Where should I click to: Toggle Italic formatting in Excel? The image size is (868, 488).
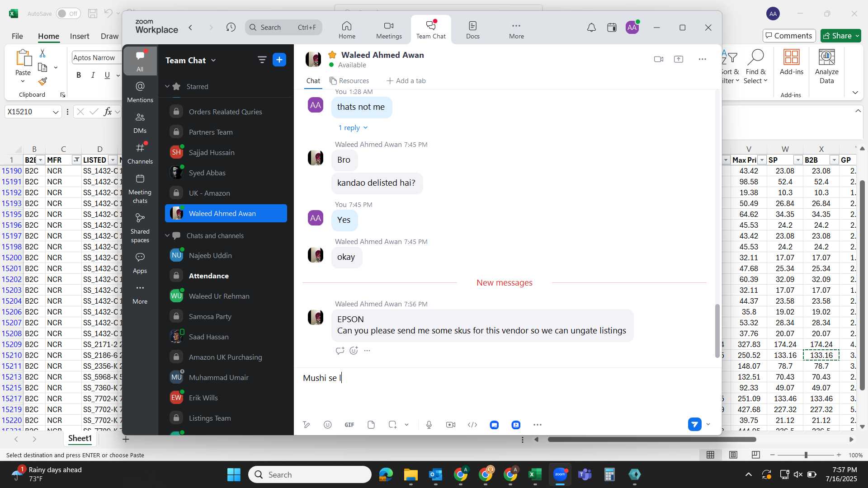coord(93,75)
